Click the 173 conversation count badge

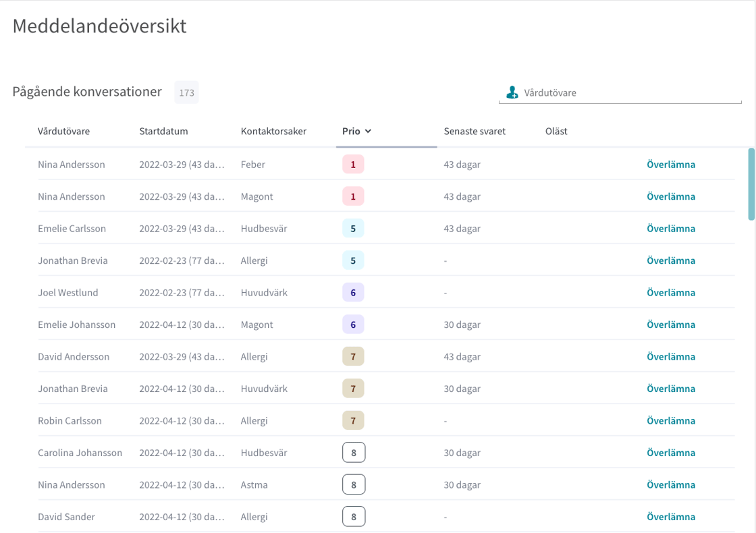[186, 92]
